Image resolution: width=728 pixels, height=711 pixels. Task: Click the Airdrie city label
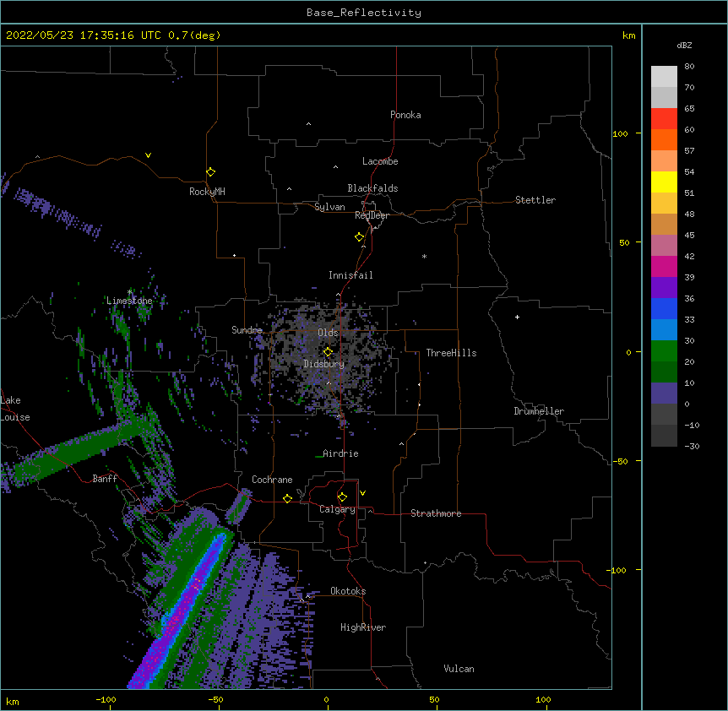pyautogui.click(x=340, y=453)
